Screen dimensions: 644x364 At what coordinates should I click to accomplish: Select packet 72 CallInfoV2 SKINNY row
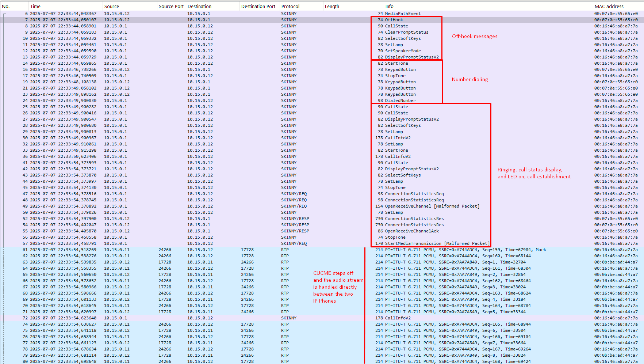click(x=322, y=318)
